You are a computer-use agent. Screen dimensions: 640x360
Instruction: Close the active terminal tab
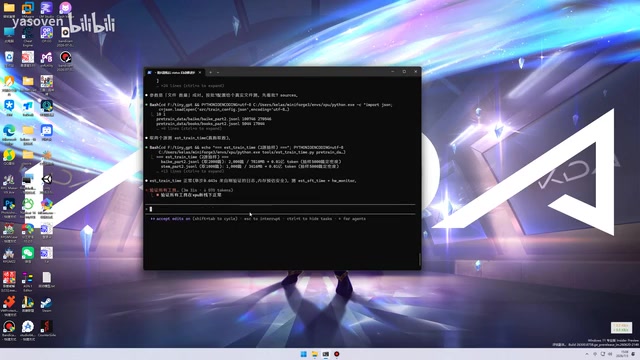coord(200,72)
